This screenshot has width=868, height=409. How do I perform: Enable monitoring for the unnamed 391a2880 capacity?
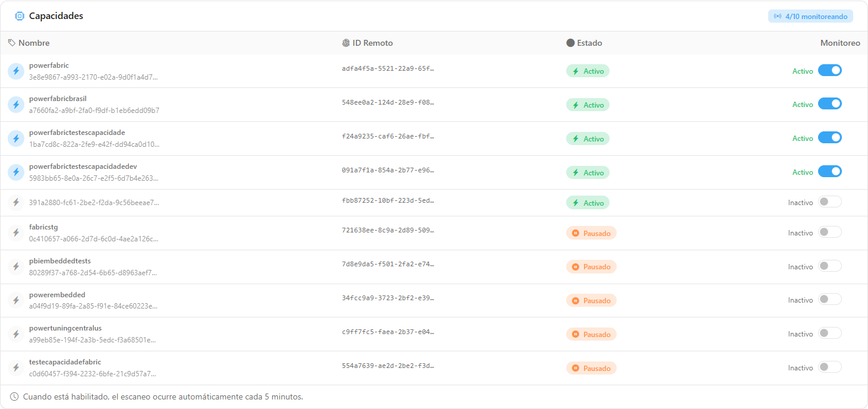point(830,202)
